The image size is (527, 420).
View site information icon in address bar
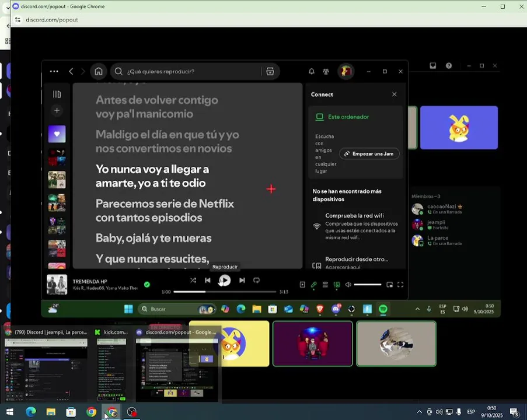click(x=18, y=20)
